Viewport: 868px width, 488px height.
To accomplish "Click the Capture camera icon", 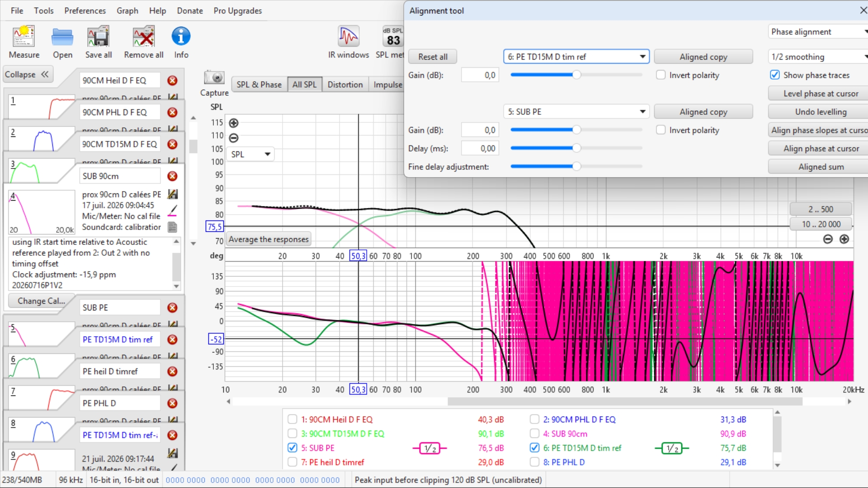I will tap(214, 78).
